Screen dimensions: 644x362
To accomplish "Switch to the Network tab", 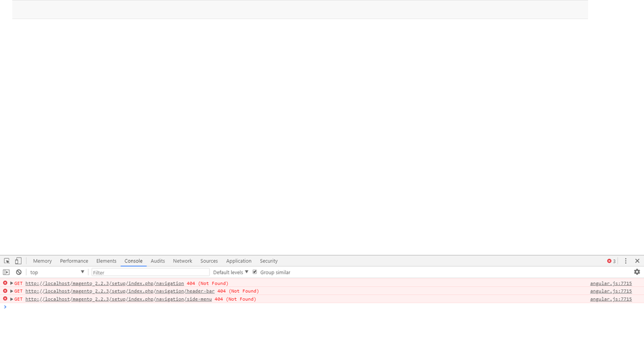I will pyautogui.click(x=182, y=261).
